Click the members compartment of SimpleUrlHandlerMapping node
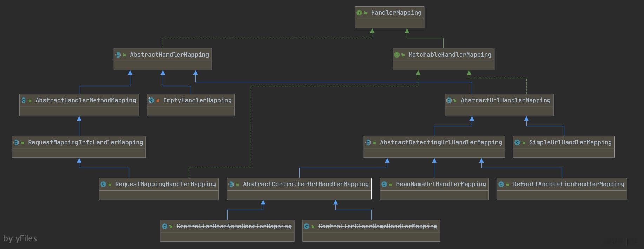644x249 pixels. (x=564, y=153)
